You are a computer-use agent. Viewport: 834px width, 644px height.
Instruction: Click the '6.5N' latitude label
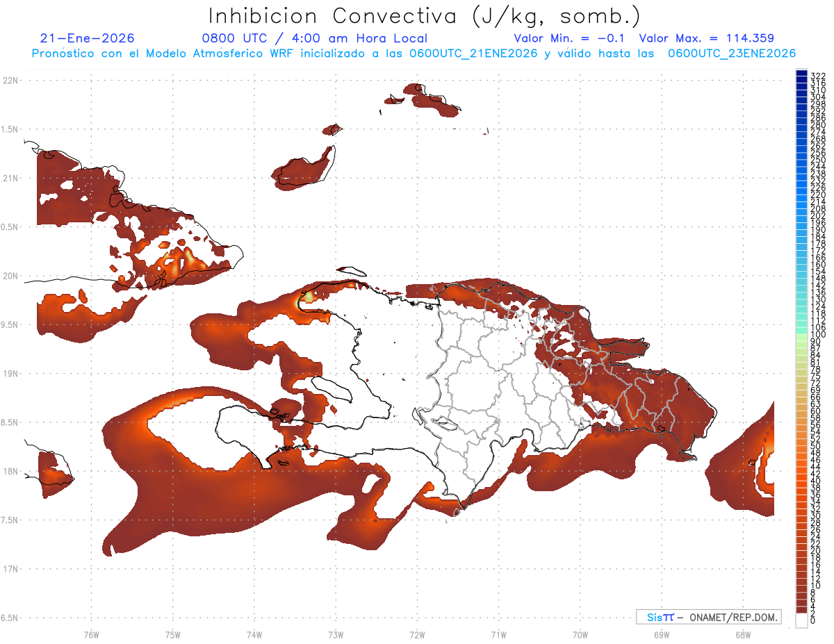[x=10, y=618]
